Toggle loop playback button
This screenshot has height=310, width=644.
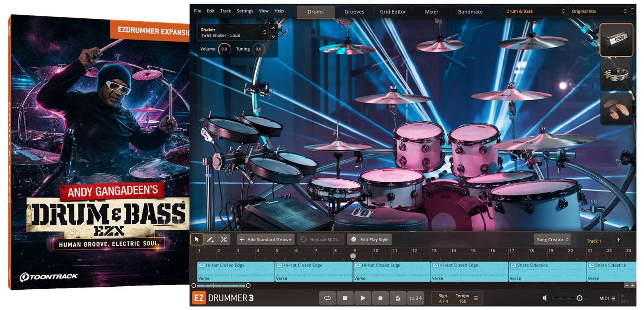point(327,298)
